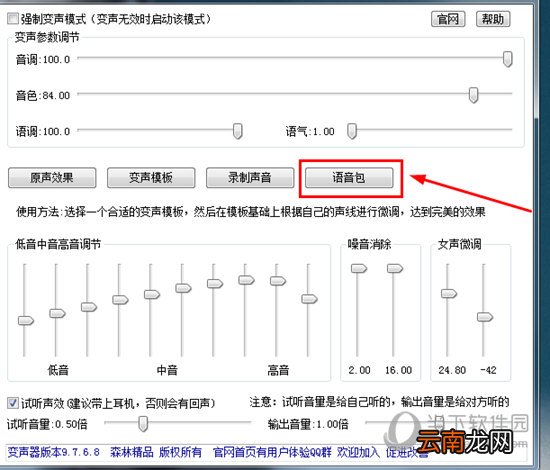The image size is (550, 470).
Task: Click the 中音 label under the equalizer
Action: [x=167, y=370]
